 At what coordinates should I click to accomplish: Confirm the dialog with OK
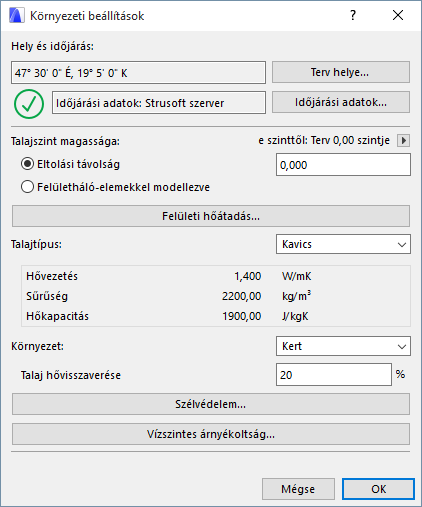click(378, 489)
